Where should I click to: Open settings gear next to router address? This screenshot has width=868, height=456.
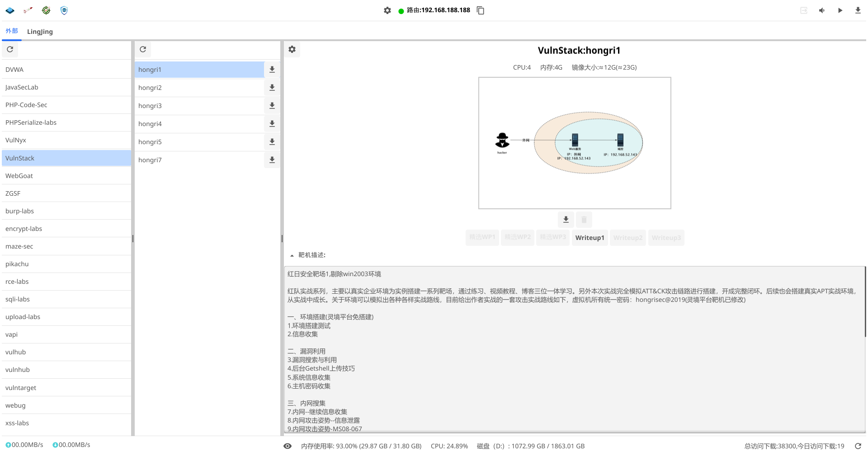point(387,10)
